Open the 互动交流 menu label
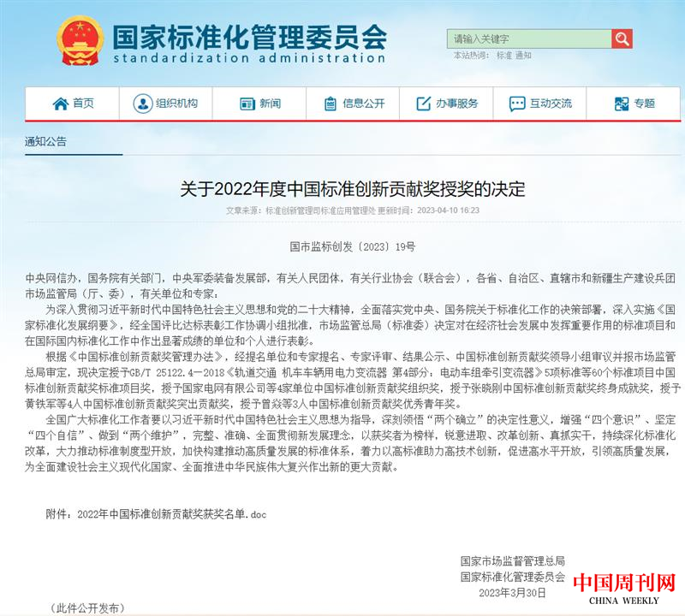Viewport: 685px width, 616px height. tap(551, 104)
